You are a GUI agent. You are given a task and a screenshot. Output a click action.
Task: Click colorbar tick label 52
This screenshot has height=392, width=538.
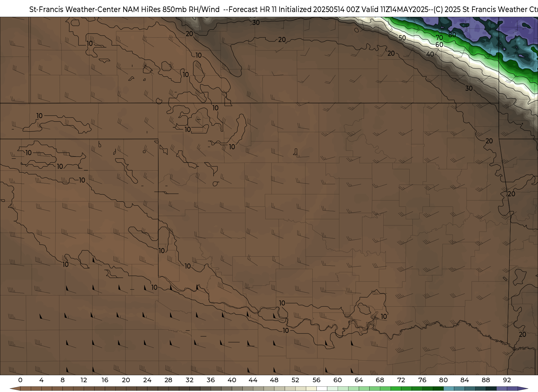pyautogui.click(x=295, y=380)
